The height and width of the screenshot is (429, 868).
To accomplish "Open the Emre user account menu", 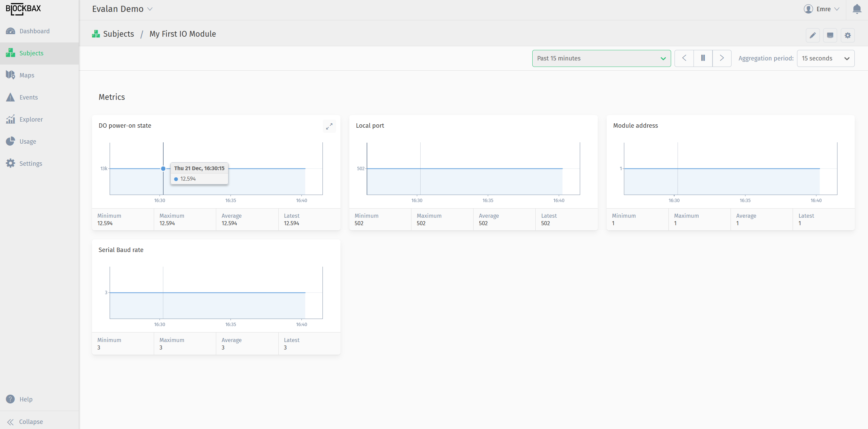I will pyautogui.click(x=821, y=9).
